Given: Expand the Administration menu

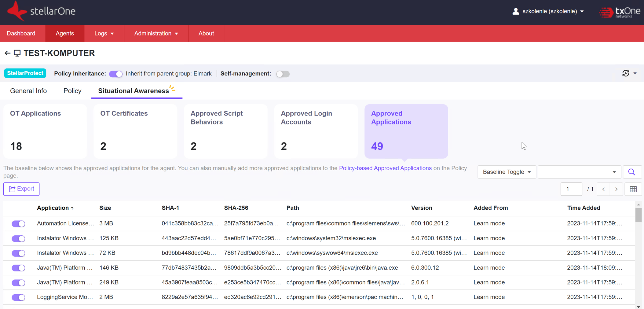Looking at the screenshot, I should (156, 33).
